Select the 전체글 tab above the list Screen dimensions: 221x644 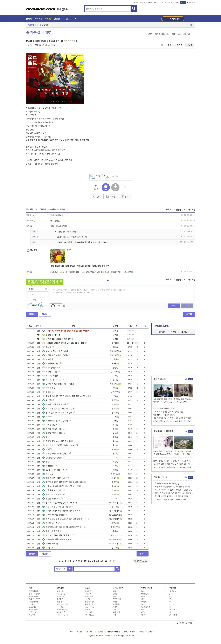click(32, 314)
